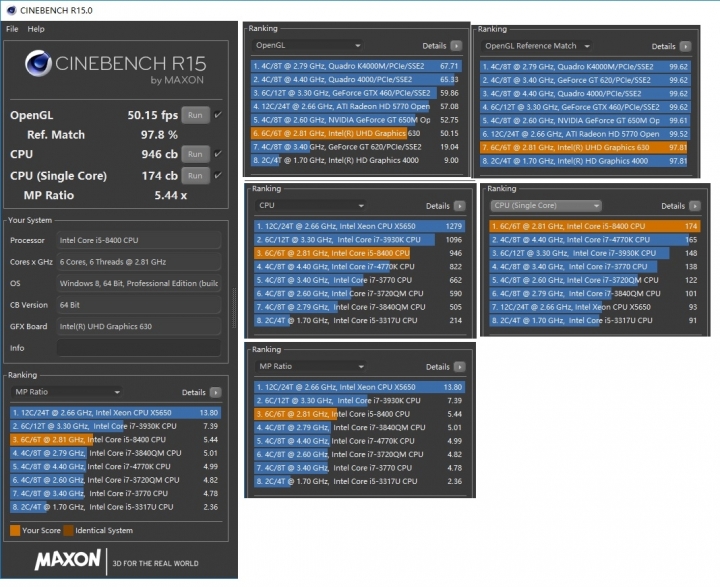Open OpenGL Reference Match ranking dropdown
Image resolution: width=720 pixels, height=587 pixels.
click(537, 46)
